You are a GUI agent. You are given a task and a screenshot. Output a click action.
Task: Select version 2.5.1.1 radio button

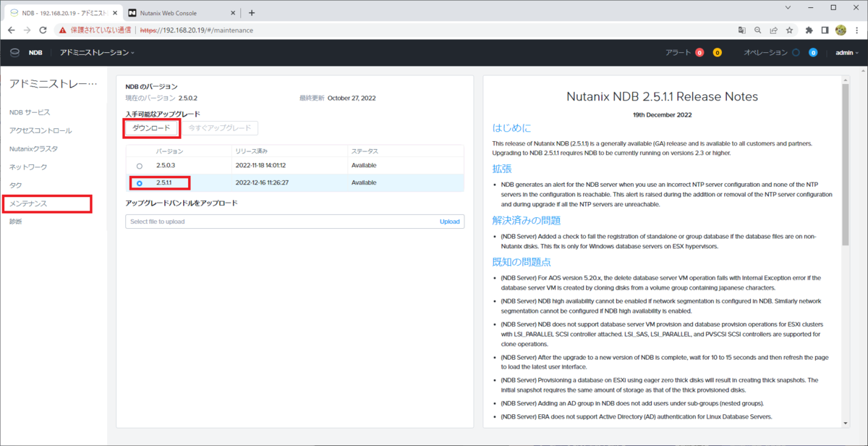tap(139, 183)
